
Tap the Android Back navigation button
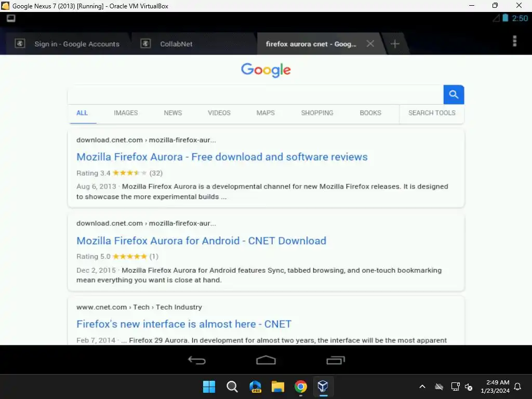[x=197, y=360]
